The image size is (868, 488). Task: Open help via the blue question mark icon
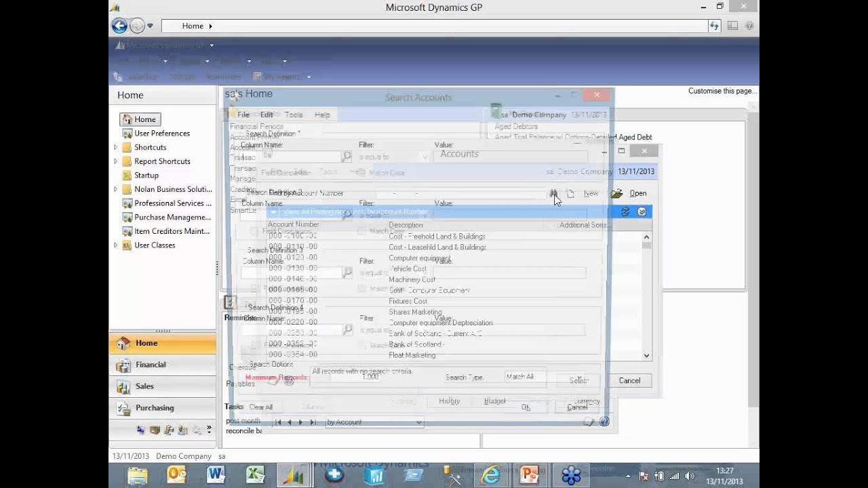coord(603,421)
